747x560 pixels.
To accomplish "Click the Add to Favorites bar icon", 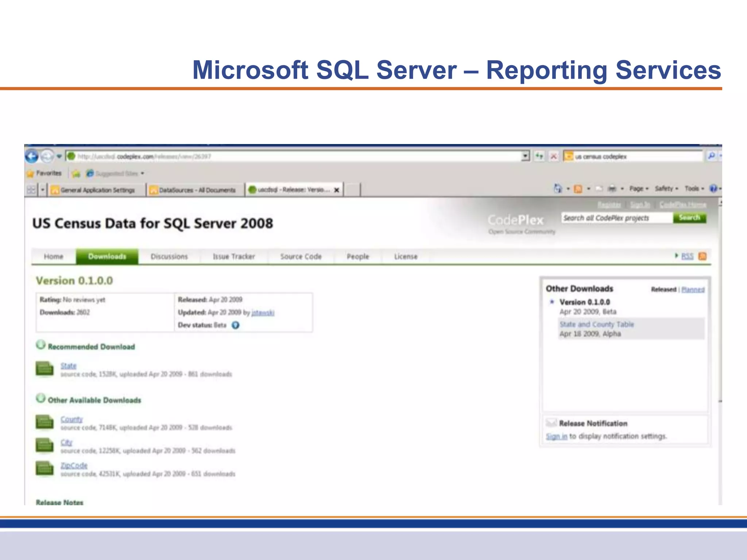I will coord(76,174).
